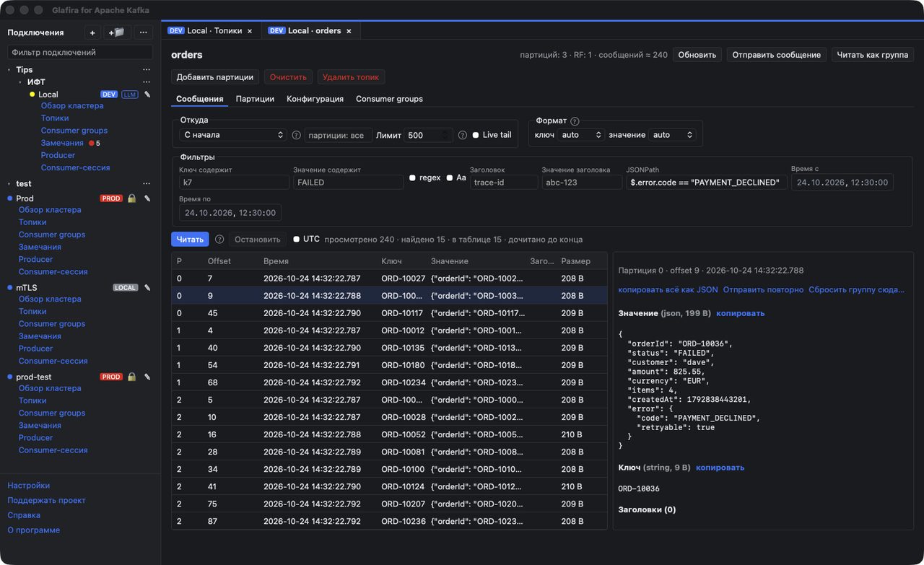Toggle the Aa case-sensitive checkbox

pos(449,178)
